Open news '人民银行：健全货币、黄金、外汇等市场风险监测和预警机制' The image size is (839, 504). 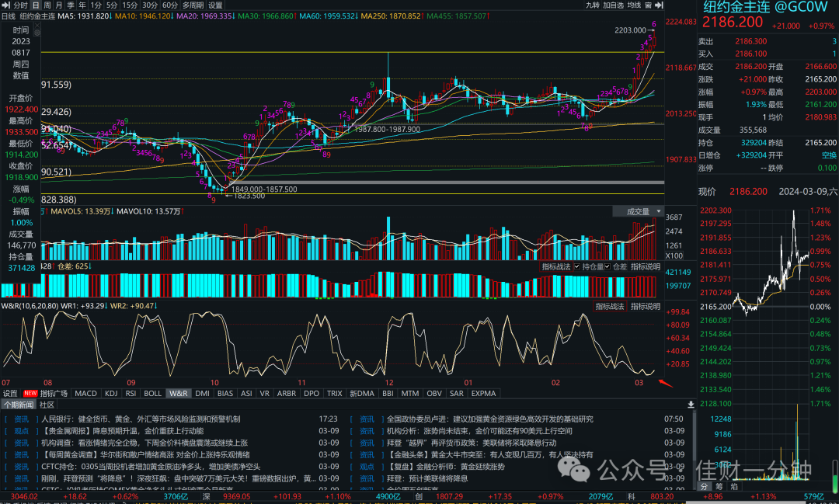pyautogui.click(x=141, y=419)
